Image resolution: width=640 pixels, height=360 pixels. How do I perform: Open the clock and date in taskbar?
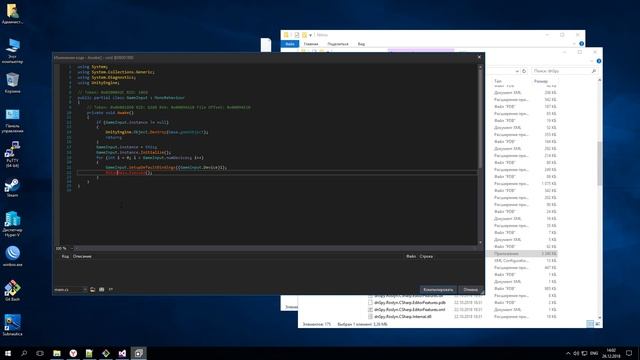tap(611, 353)
